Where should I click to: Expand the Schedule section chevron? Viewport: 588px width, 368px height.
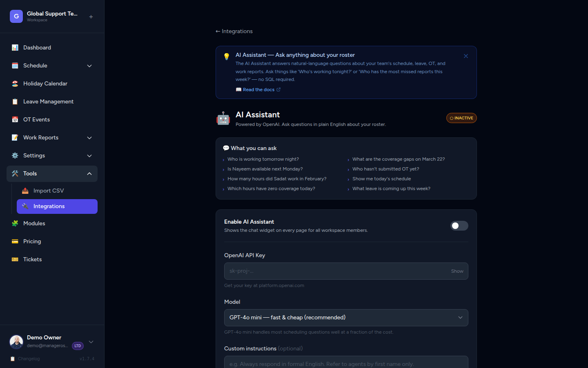coord(89,65)
